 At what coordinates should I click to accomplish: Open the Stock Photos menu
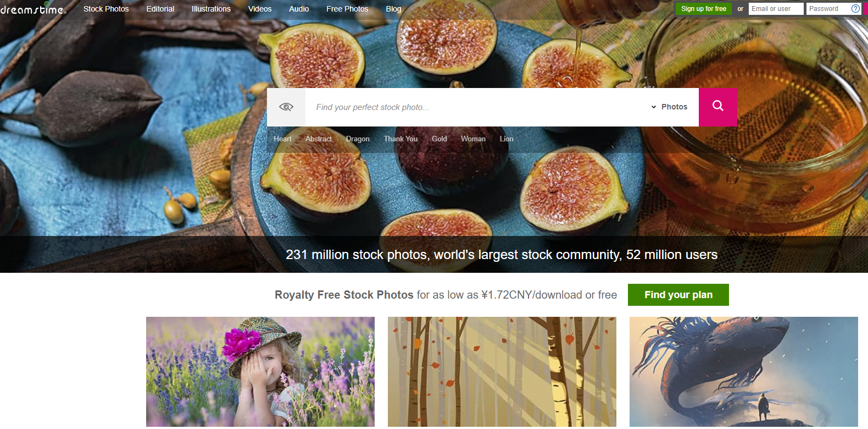coord(106,9)
